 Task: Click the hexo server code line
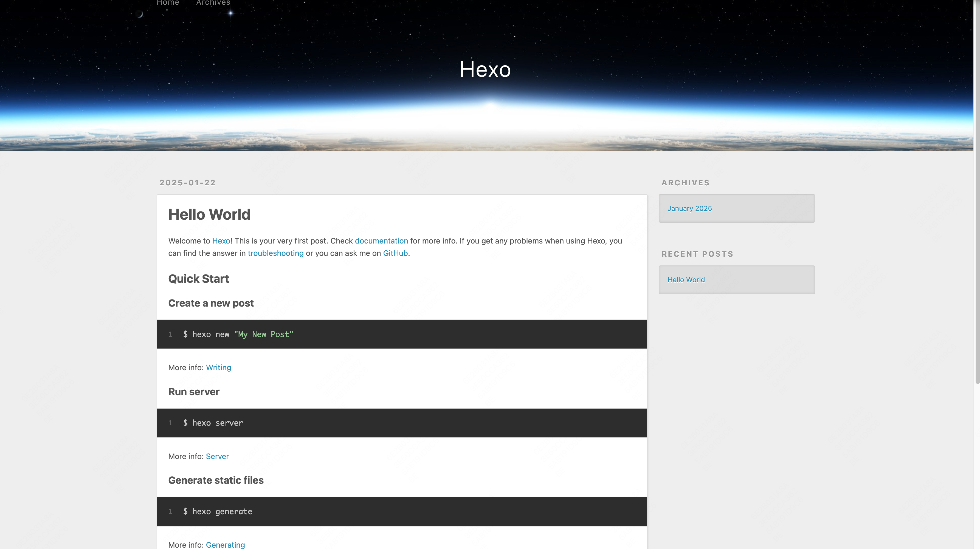213,423
